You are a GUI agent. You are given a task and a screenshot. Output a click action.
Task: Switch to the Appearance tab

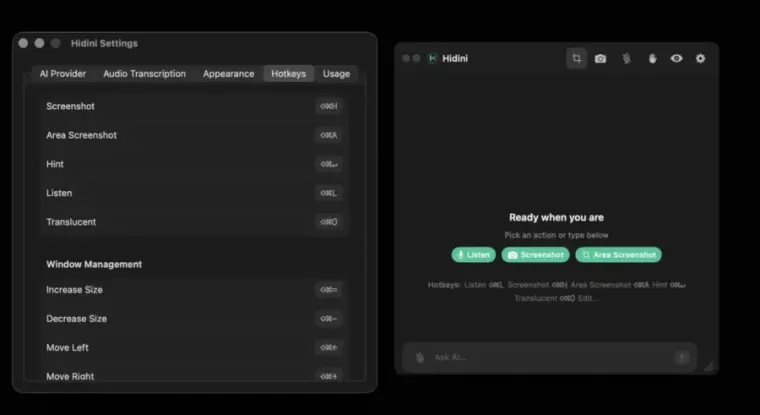click(228, 74)
